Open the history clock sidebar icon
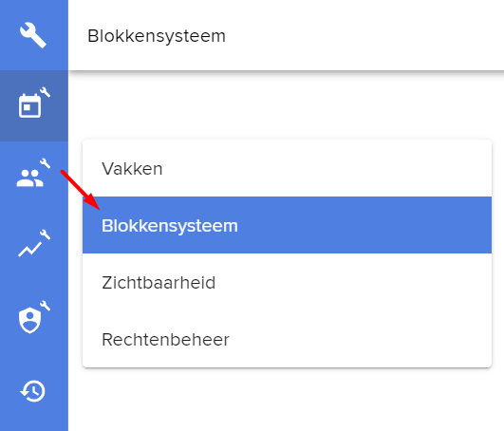Screen dimensions: 504x431 click(x=33, y=391)
